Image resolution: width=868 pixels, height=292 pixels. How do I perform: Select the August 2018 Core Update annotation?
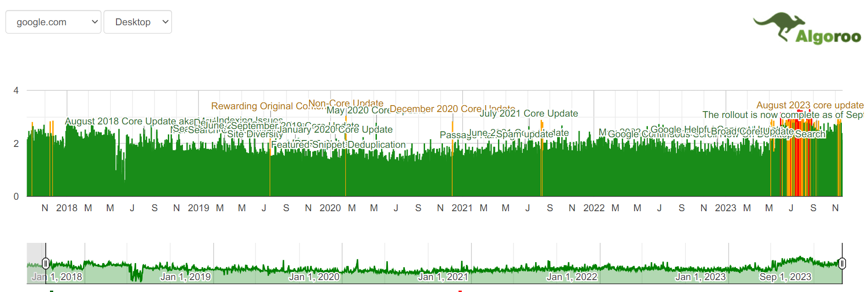(120, 121)
